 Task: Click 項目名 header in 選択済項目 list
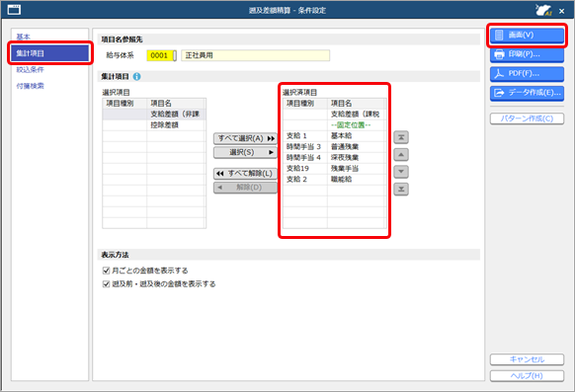tap(356, 104)
